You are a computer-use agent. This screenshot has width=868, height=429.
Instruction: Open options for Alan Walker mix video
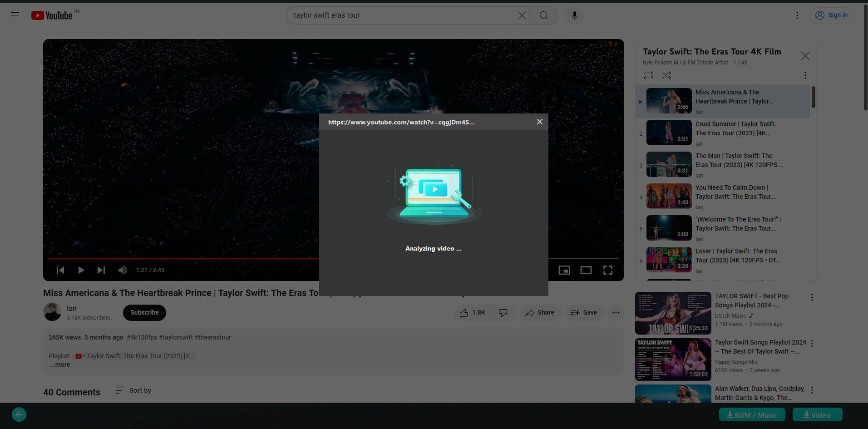tap(812, 390)
